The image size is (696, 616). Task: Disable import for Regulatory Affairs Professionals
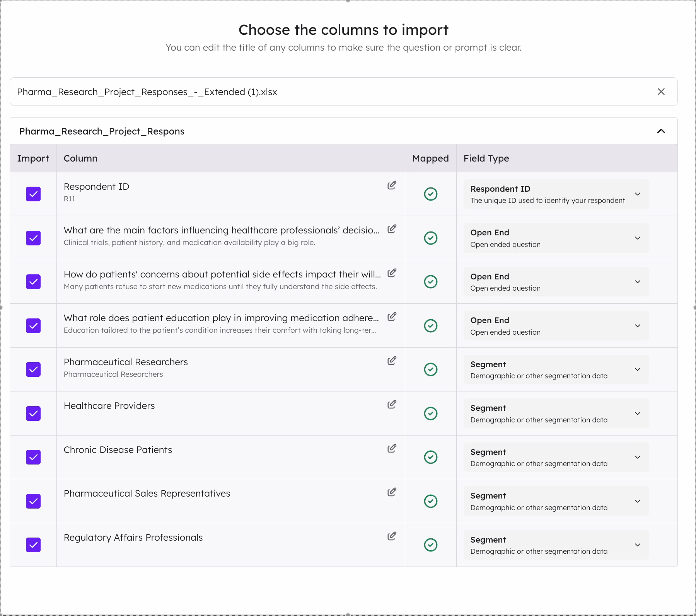(33, 545)
